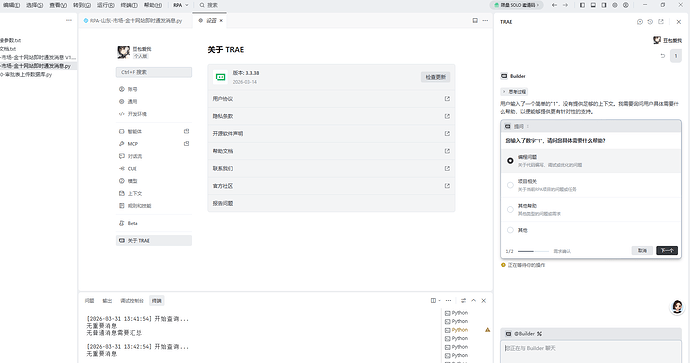The height and width of the screenshot is (363, 690).
Task: Start a new chat in TRAE panel
Action: point(640,22)
